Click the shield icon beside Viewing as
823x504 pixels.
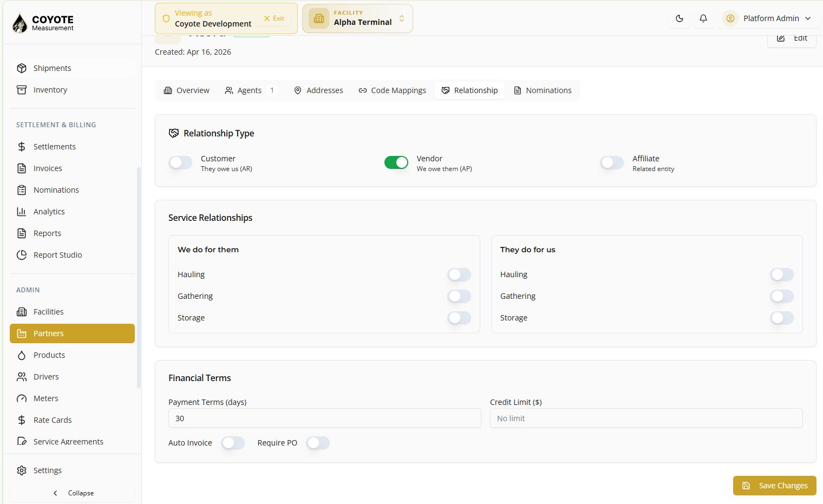click(166, 18)
